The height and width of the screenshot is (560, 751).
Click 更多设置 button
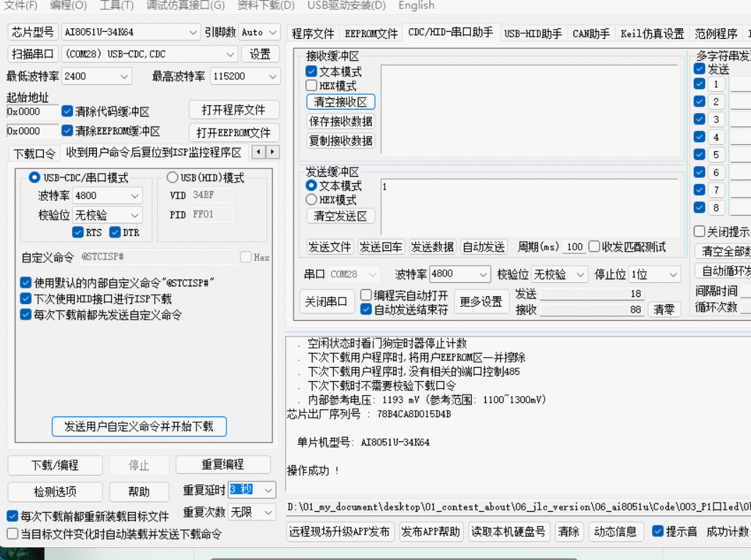[482, 302]
